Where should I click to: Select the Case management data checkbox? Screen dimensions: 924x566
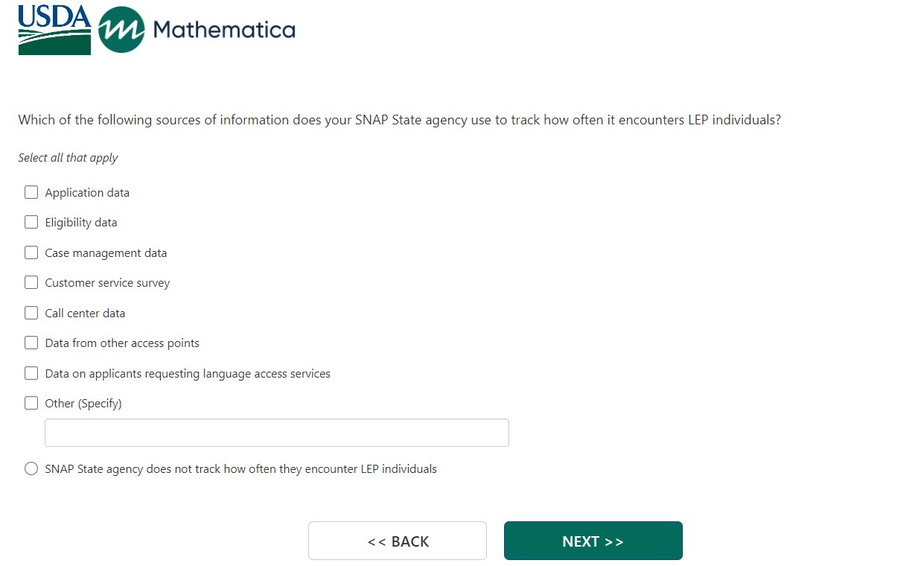31,252
